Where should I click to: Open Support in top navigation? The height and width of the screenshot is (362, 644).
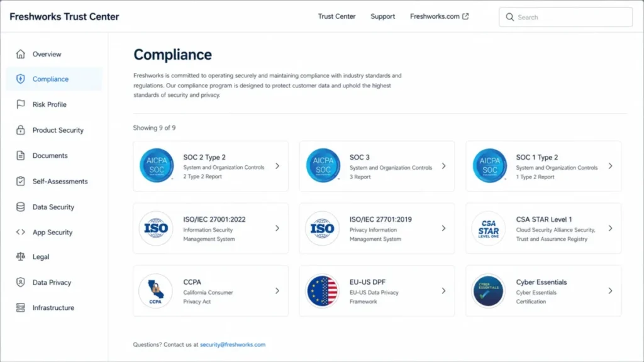pos(383,16)
